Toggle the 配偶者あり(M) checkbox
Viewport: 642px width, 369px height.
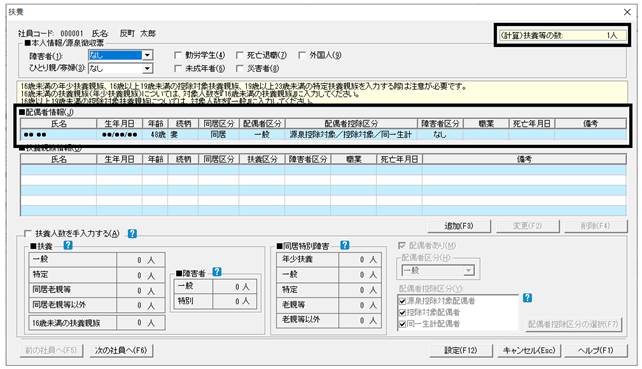(402, 245)
